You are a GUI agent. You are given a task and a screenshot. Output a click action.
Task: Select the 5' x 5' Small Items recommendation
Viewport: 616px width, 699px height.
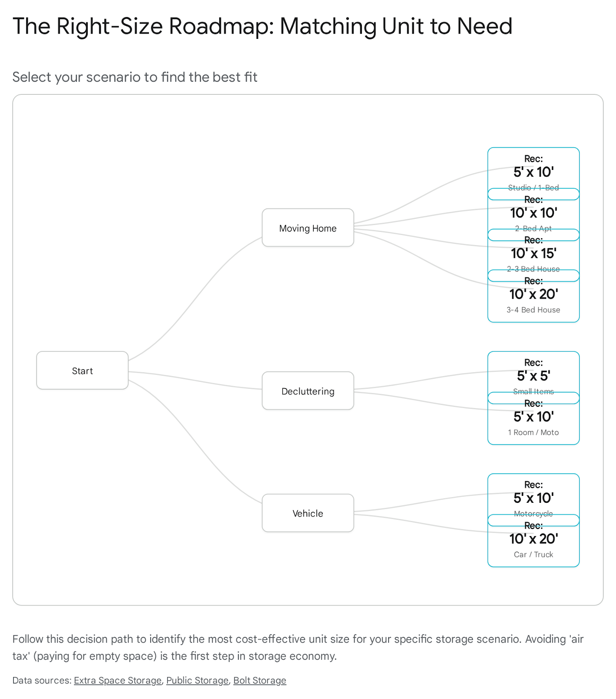click(x=533, y=375)
